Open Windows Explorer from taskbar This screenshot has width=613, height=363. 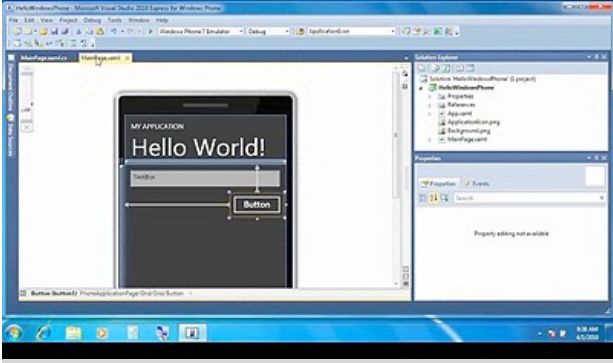pyautogui.click(x=73, y=333)
